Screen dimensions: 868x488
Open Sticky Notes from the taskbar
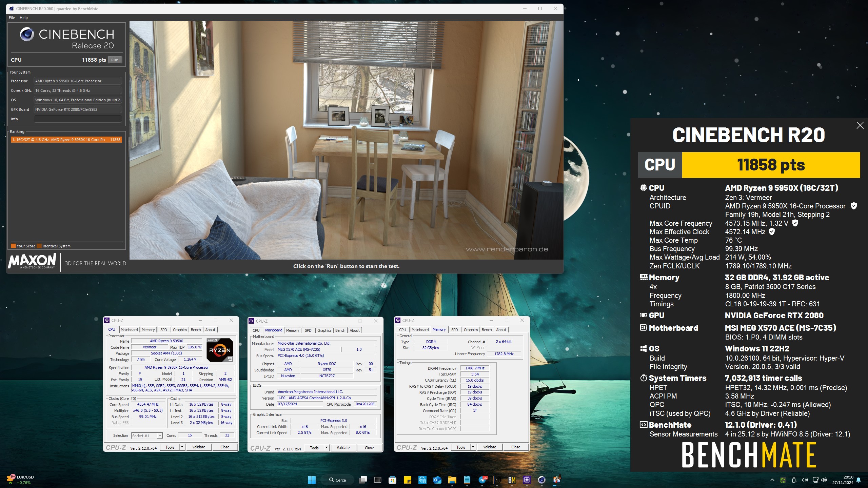(x=407, y=480)
